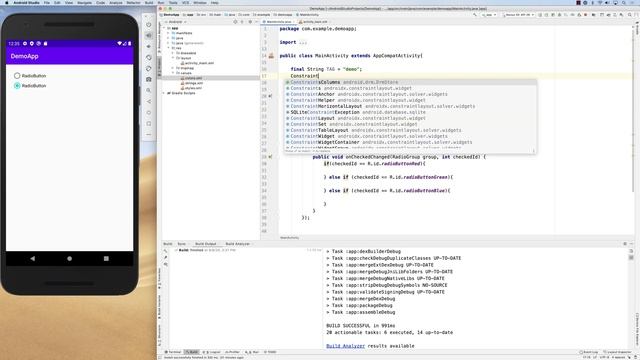This screenshot has width=640, height=360.
Task: Open the Event Log button
Action: pos(589,352)
